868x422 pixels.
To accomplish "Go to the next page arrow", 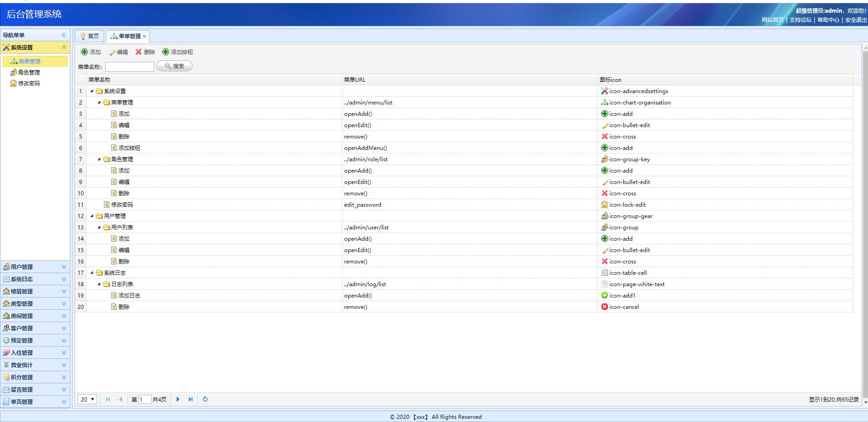I will [x=178, y=399].
